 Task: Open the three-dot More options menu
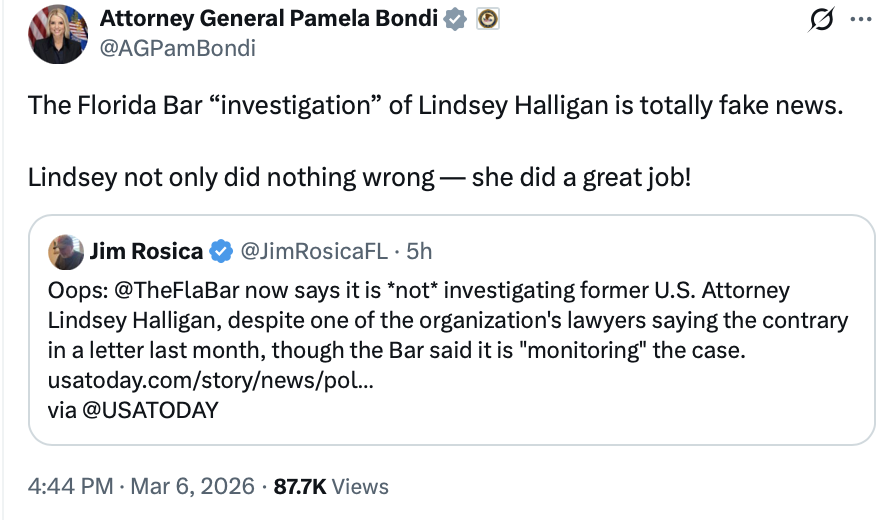(859, 21)
